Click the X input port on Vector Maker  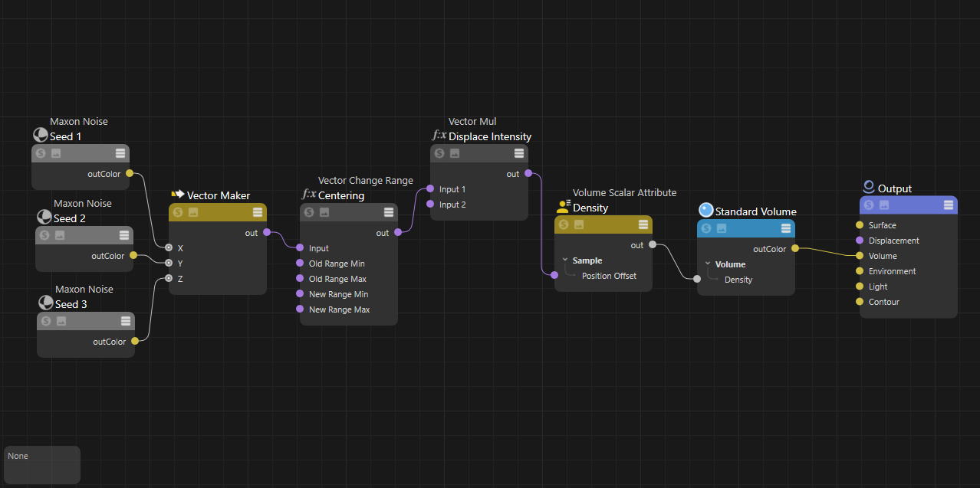tap(169, 248)
